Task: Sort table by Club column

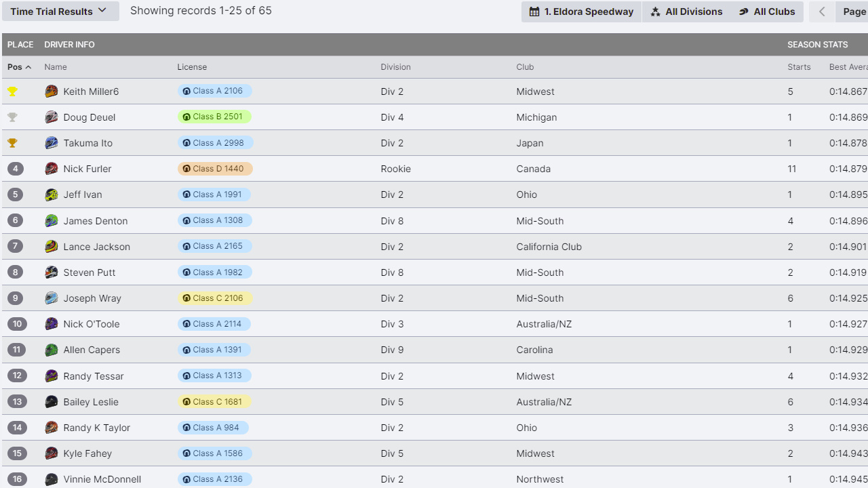Action: 525,67
